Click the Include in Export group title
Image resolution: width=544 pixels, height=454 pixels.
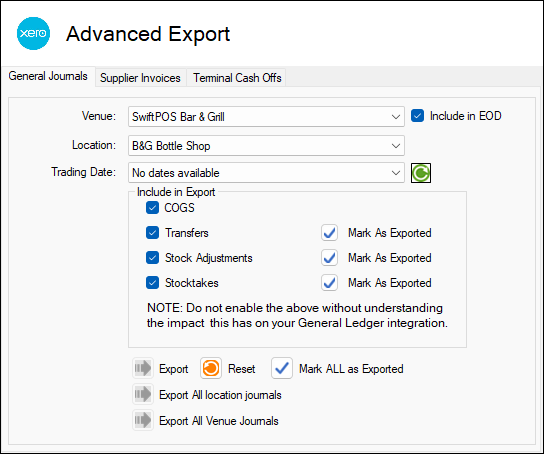176,192
